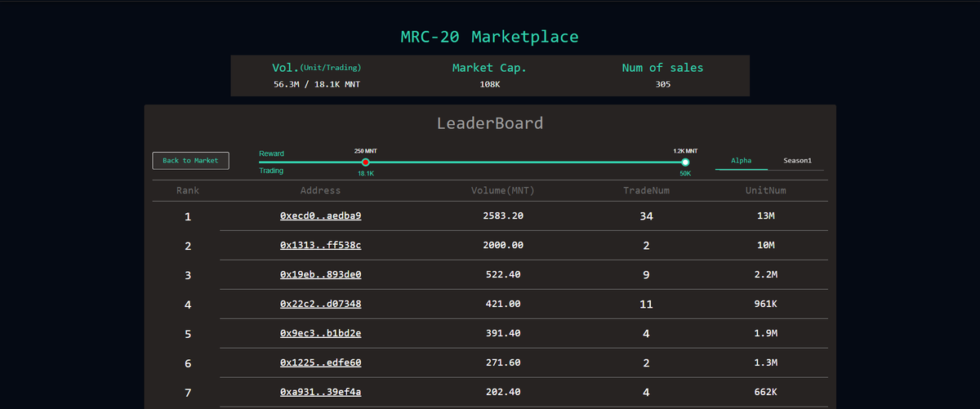The image size is (980, 409).
Task: Click the TradeNum value 9
Action: 646,275
